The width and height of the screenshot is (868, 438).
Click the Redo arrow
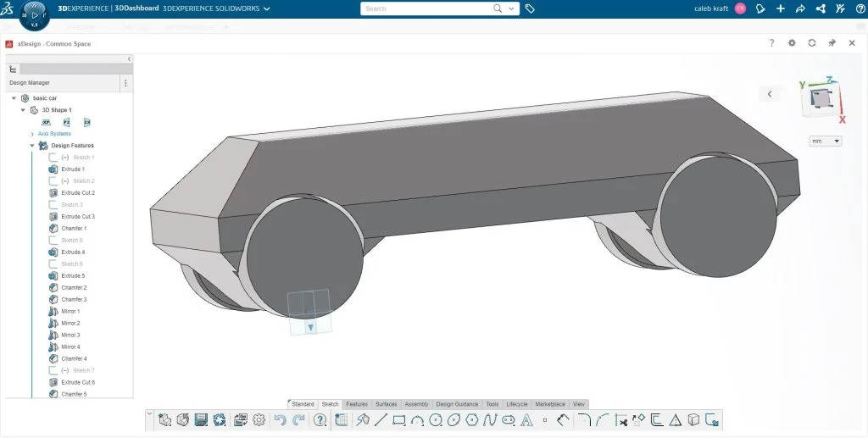tap(299, 420)
